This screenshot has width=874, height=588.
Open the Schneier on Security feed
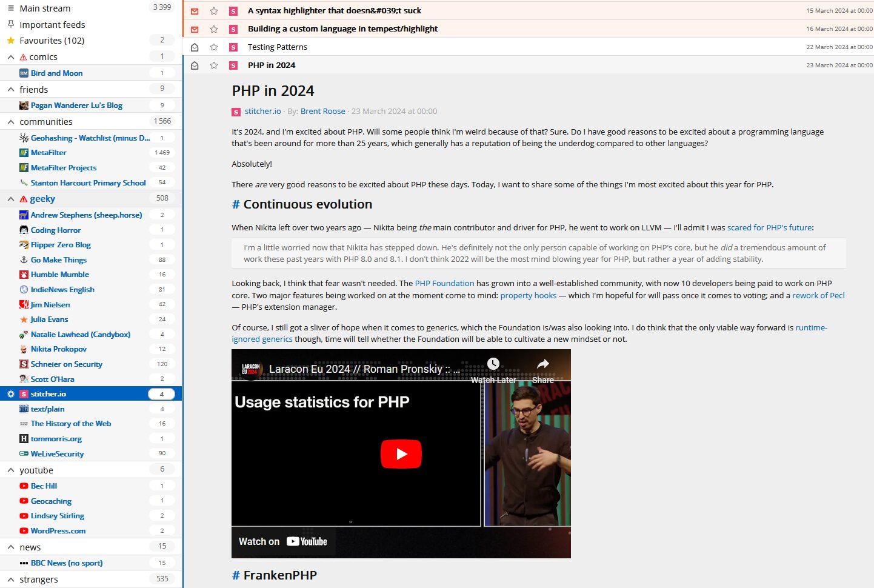click(x=66, y=364)
